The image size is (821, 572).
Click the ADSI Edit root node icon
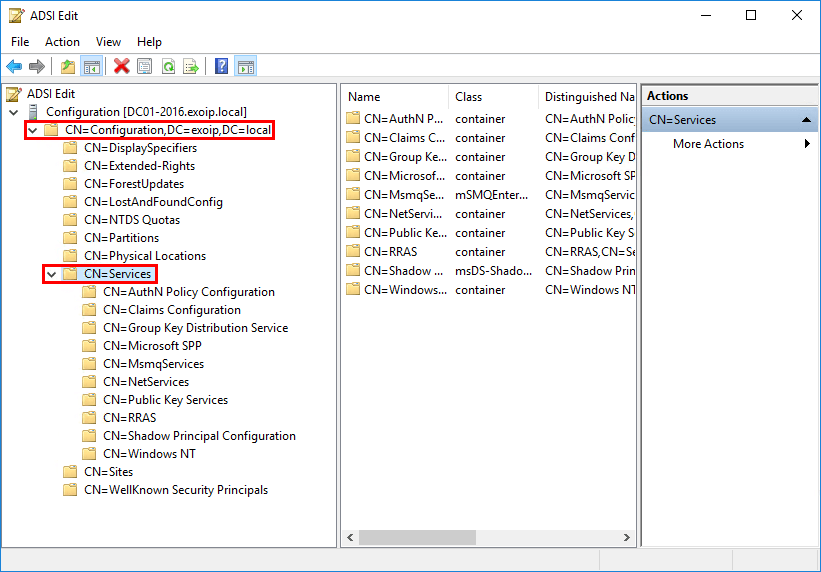[14, 94]
